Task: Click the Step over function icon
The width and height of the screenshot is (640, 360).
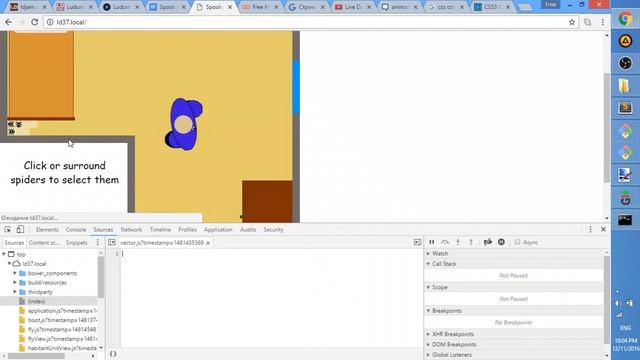Action: [x=445, y=242]
